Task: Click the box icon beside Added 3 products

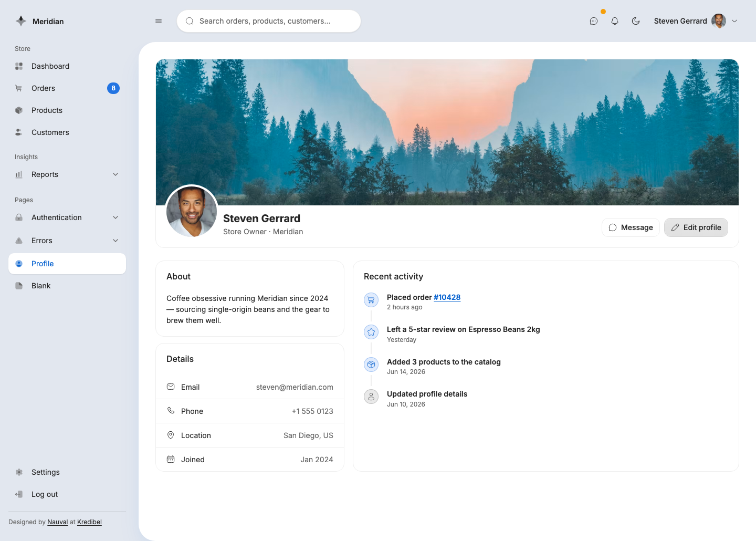Action: [x=371, y=365]
